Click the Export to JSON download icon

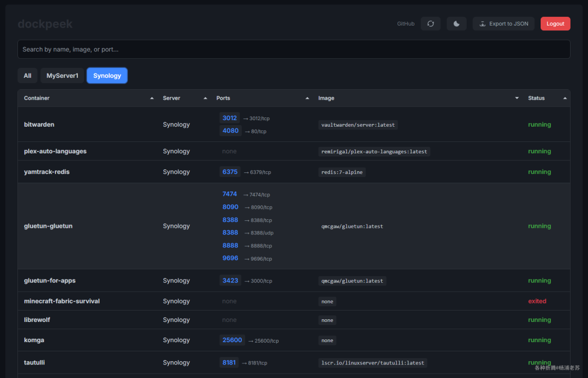(x=482, y=23)
